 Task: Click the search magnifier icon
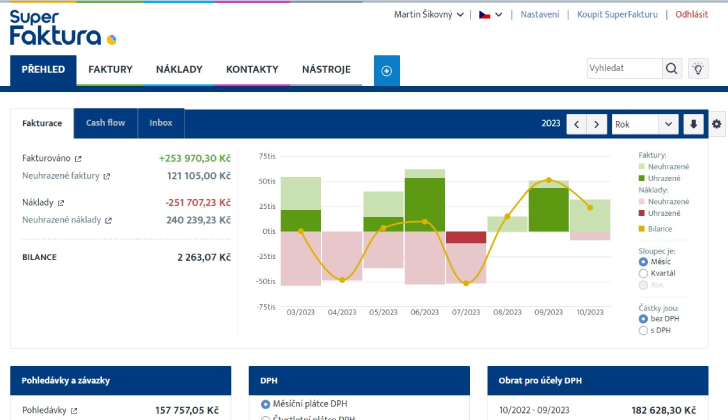[672, 68]
